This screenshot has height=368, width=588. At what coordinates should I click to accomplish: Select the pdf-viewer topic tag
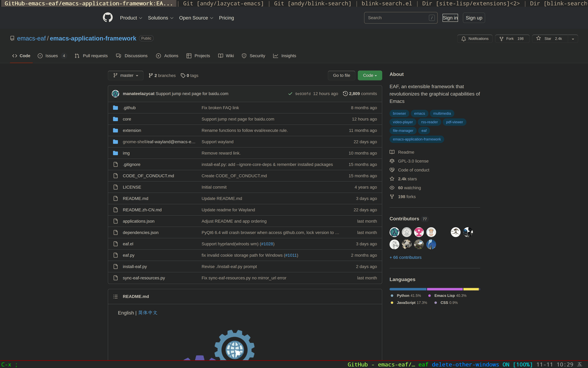(454, 122)
